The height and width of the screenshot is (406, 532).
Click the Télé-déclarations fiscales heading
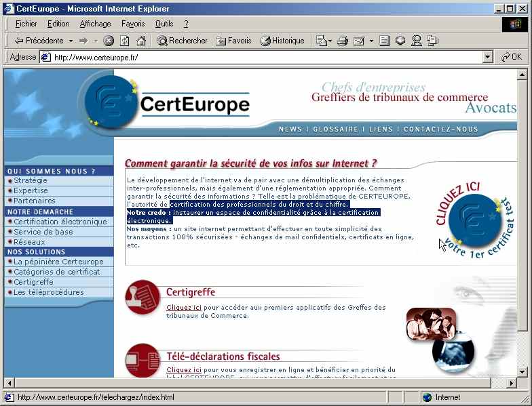pyautogui.click(x=223, y=357)
